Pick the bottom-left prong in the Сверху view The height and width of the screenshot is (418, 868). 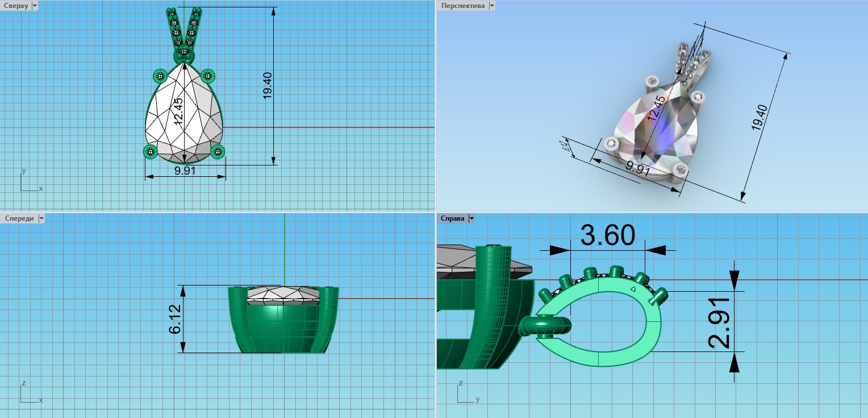click(x=151, y=151)
